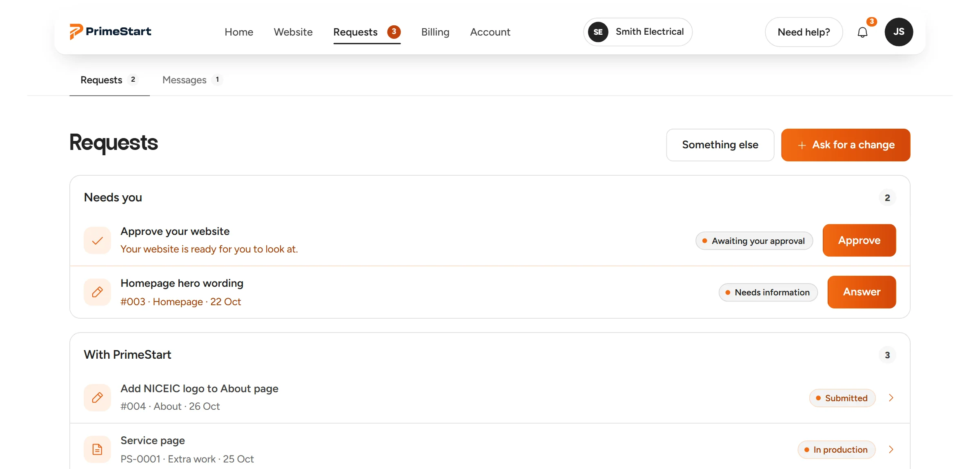This screenshot has height=469, width=980.
Task: Click the Needs you section count badge
Action: coord(887,198)
